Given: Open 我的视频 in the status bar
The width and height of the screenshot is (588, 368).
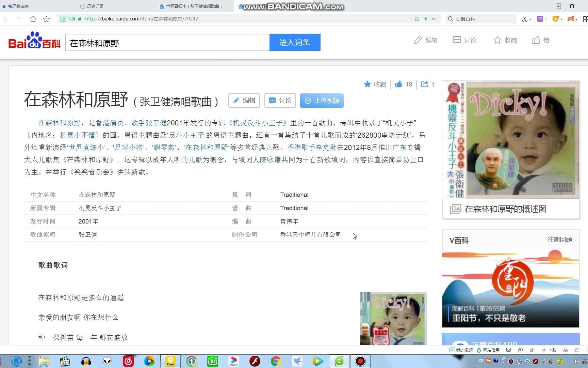Looking at the screenshot, I should [461, 350].
